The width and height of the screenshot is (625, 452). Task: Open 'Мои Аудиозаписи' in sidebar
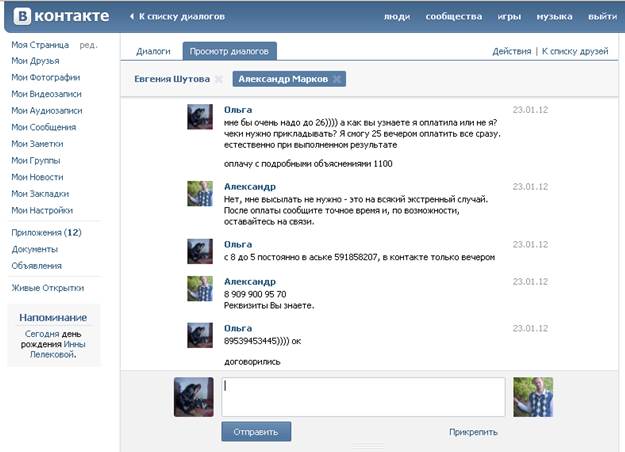coord(47,111)
